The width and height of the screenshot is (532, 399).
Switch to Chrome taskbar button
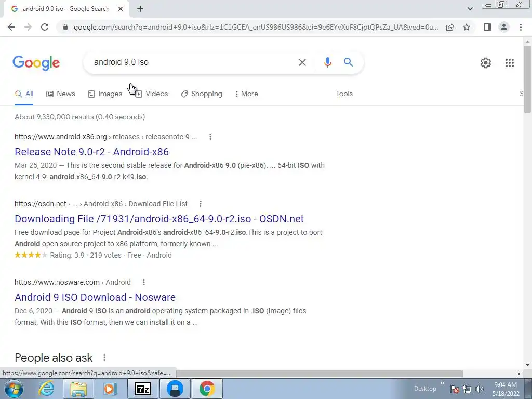pyautogui.click(x=207, y=389)
